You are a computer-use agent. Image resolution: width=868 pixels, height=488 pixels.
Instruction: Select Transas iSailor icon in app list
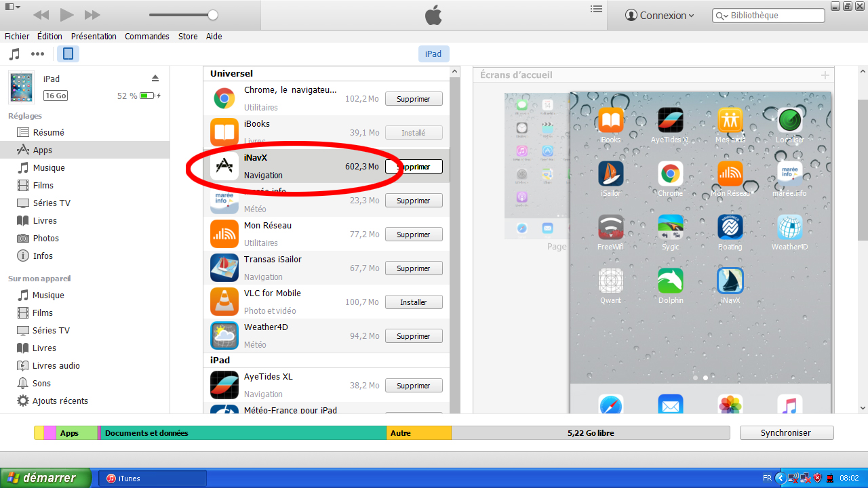point(224,268)
